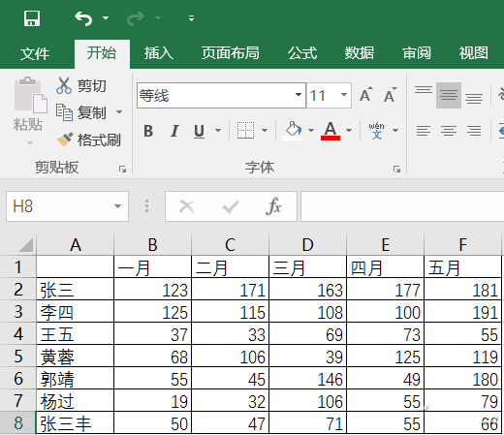504x435 pixels.
Task: Expand phonetic guide options arrow
Action: [x=395, y=131]
